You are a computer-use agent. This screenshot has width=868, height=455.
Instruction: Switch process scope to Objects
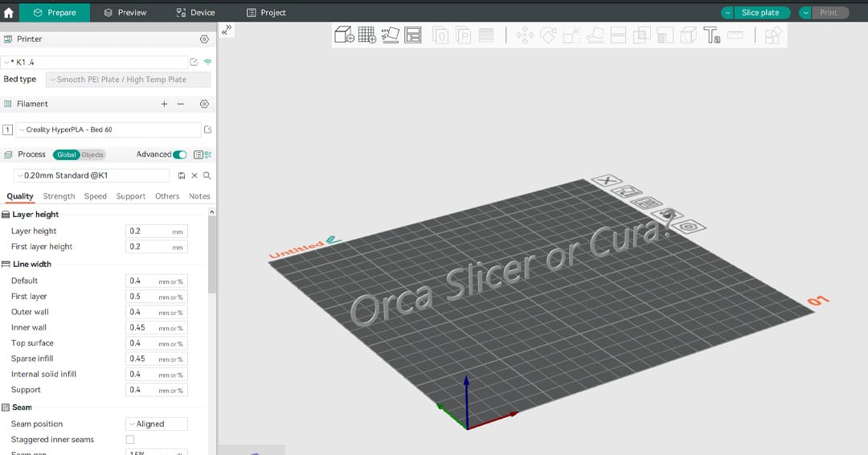(92, 154)
